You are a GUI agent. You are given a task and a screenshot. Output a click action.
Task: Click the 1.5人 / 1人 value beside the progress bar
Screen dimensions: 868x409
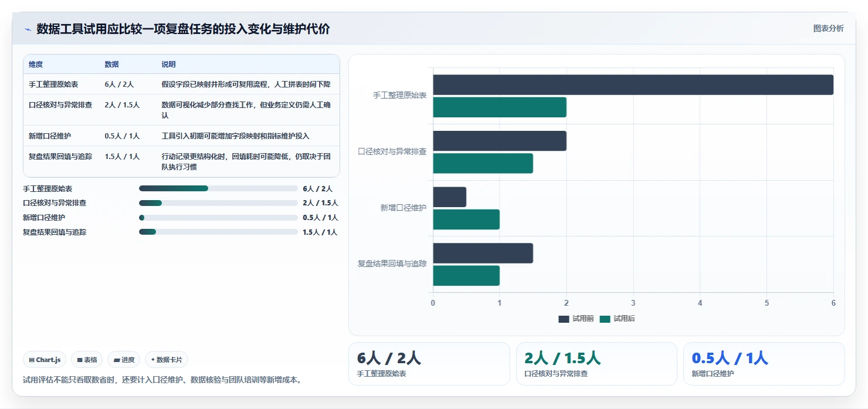tap(320, 232)
